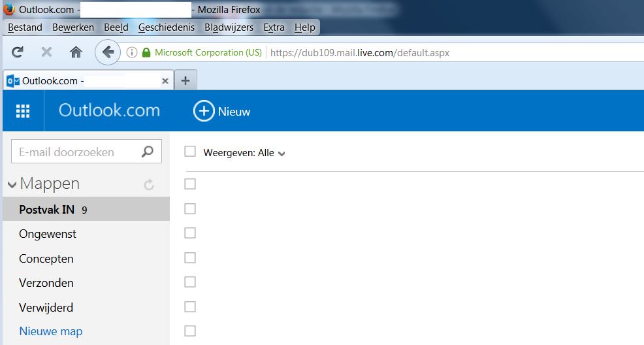Image resolution: width=644 pixels, height=345 pixels.
Task: Tick the select-all checkbox beside Weergeven
Action: pos(190,152)
